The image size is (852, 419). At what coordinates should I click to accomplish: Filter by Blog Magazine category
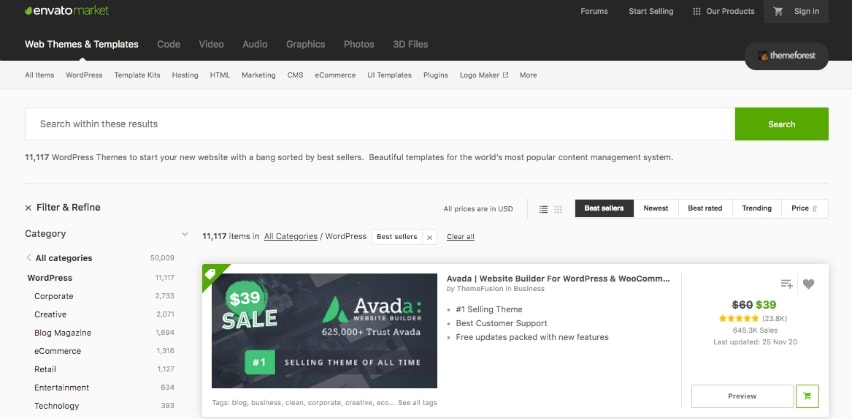click(62, 333)
